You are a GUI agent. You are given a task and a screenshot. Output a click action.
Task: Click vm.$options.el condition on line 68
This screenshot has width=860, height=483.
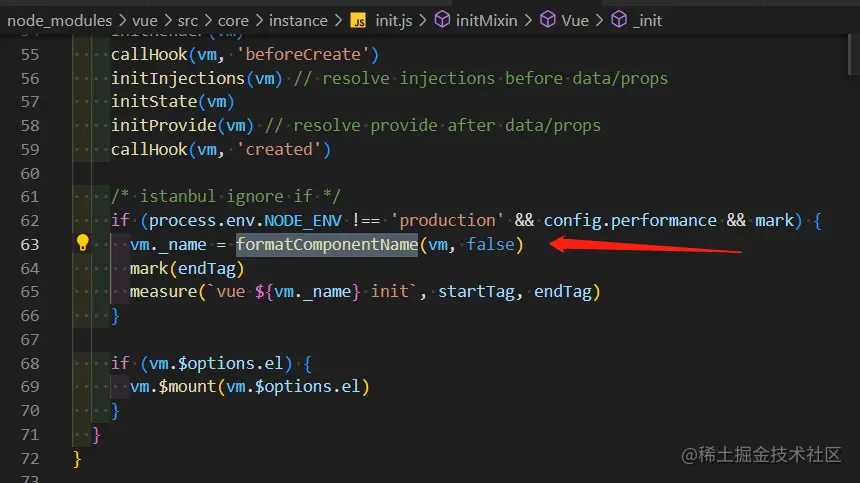click(x=216, y=363)
